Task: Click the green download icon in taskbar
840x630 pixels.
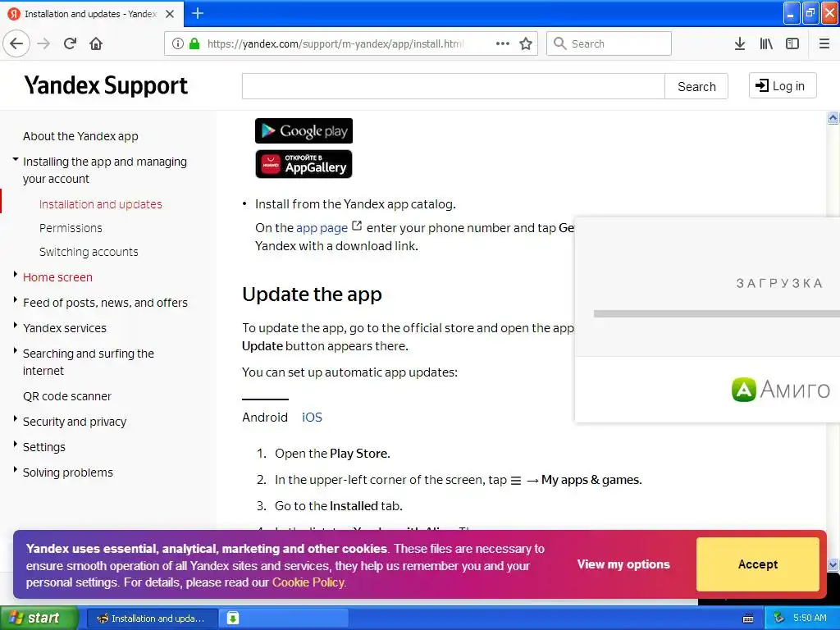Action: pyautogui.click(x=232, y=619)
